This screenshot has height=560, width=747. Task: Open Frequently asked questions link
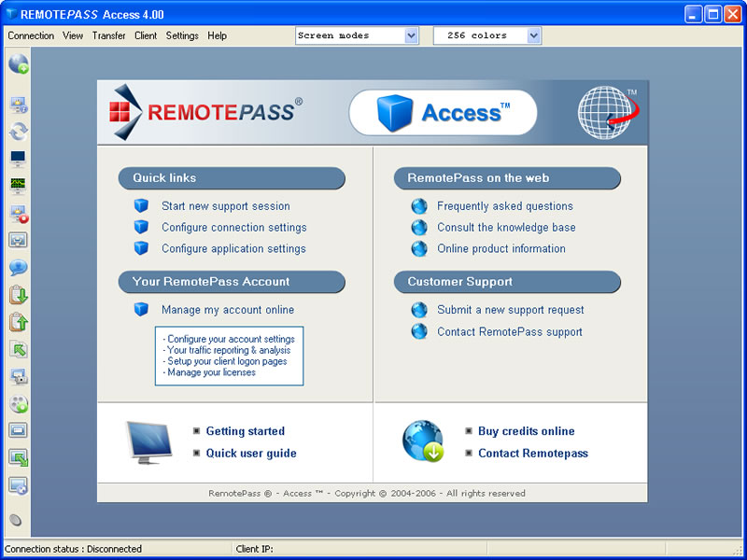(505, 206)
